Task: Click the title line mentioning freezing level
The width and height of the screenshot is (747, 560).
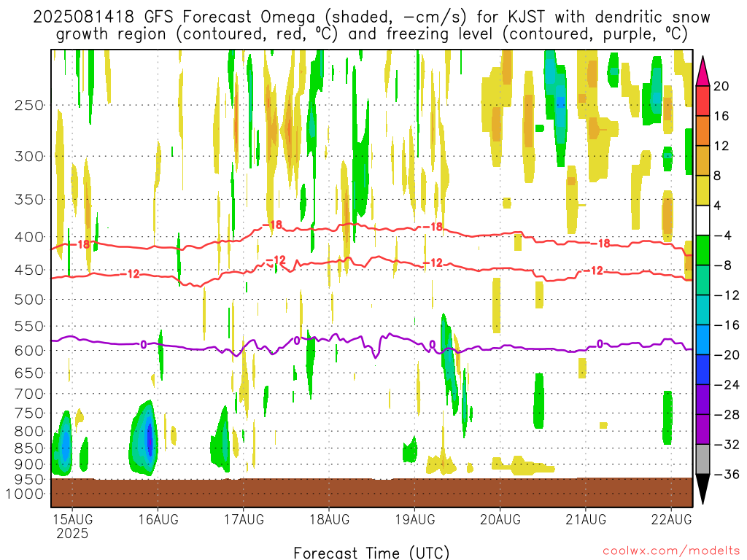Action: pyautogui.click(x=371, y=34)
